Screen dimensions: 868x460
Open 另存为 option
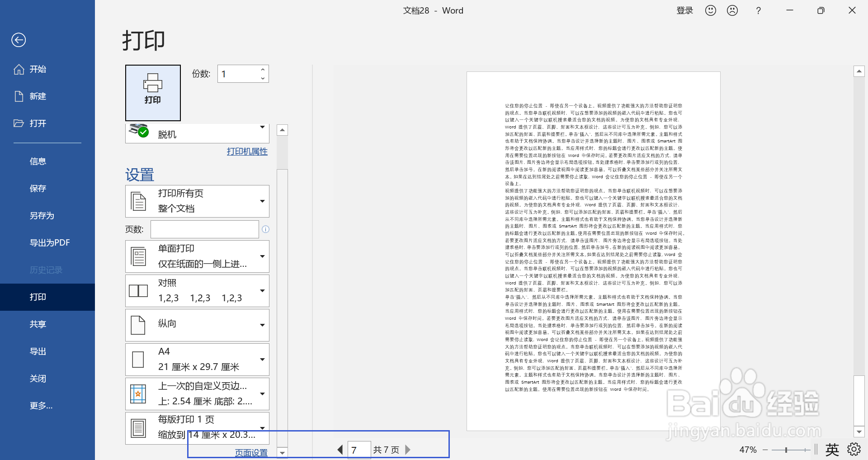pos(42,216)
